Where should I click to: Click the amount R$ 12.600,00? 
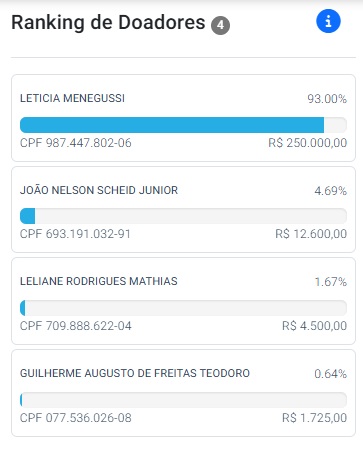tap(311, 234)
